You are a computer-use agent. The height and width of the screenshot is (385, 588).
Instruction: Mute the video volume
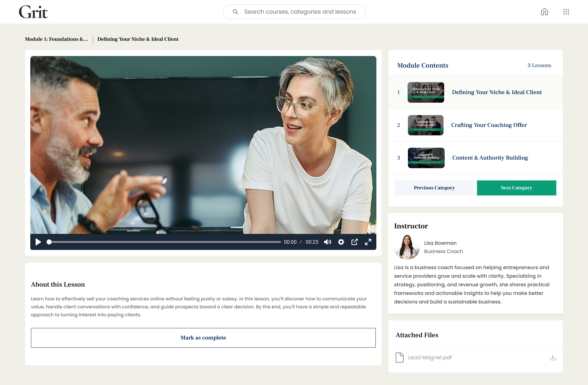(x=327, y=242)
